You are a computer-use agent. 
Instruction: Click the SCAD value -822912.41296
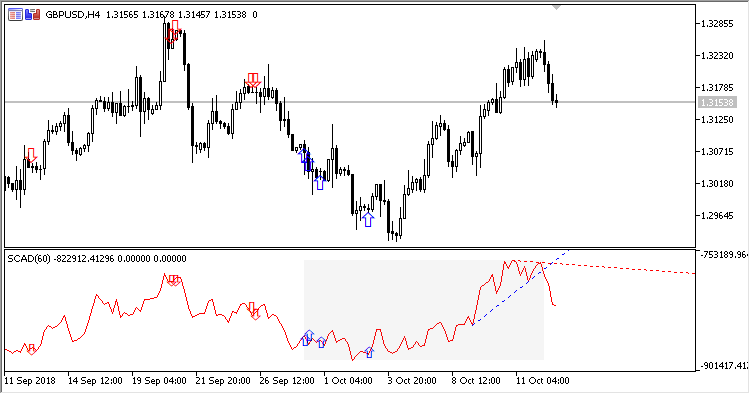(84, 259)
